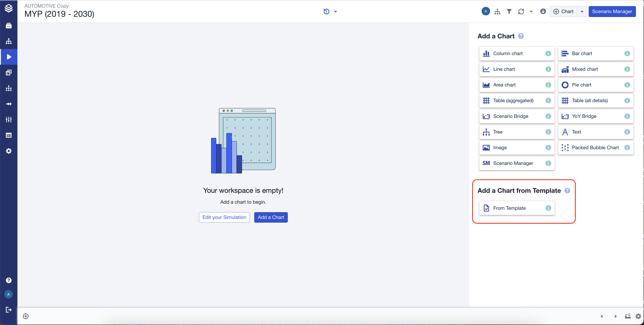
Task: Select the play simulation sidebar icon
Action: coord(9,57)
